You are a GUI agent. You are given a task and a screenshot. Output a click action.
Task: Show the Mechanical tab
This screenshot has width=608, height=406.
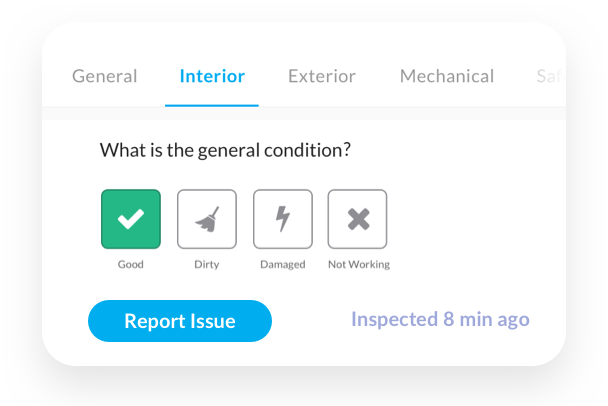pyautogui.click(x=447, y=76)
